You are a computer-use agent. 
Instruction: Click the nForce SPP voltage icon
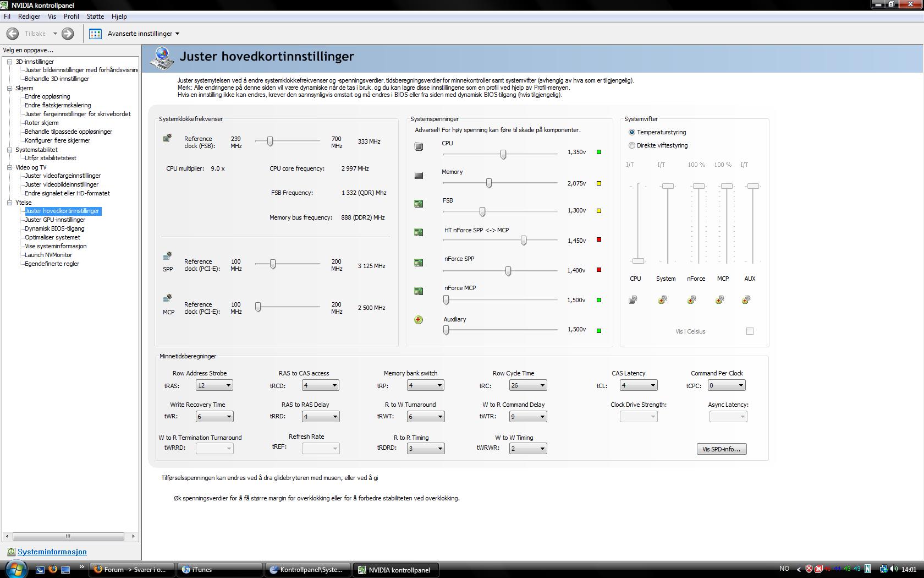click(x=419, y=263)
